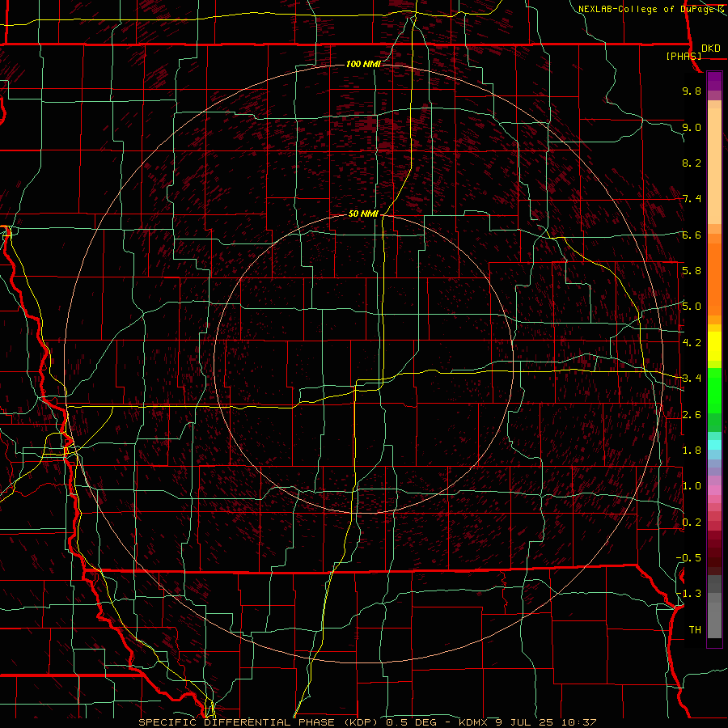This screenshot has height=728, width=728.
Task: Click the "9 JUL 25 10:37" timestamp
Action: tap(545, 722)
